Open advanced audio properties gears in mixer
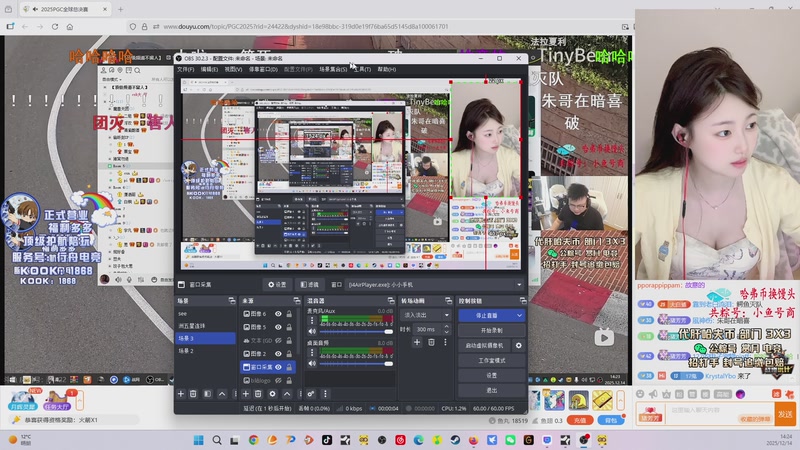Screen dimensions: 800x450 pos(311,394)
